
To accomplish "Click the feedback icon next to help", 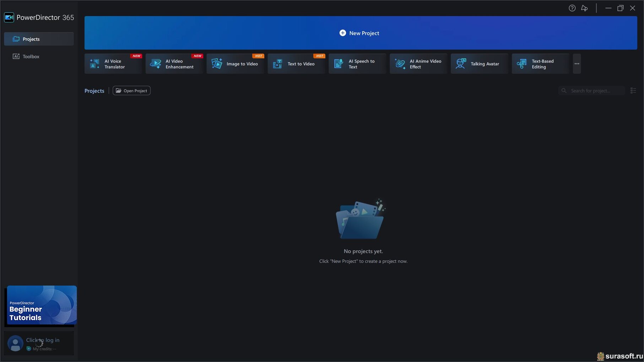I will (x=584, y=8).
